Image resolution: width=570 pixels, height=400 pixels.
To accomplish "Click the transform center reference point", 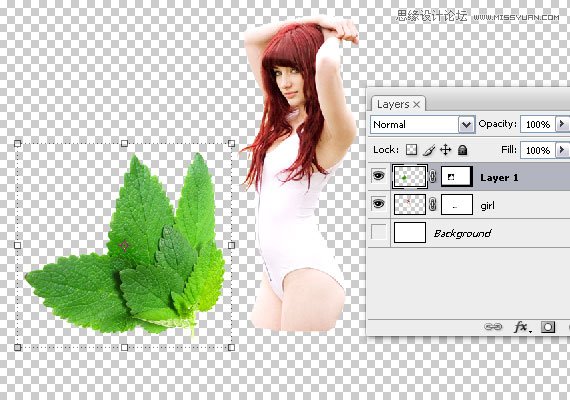I will [124, 246].
